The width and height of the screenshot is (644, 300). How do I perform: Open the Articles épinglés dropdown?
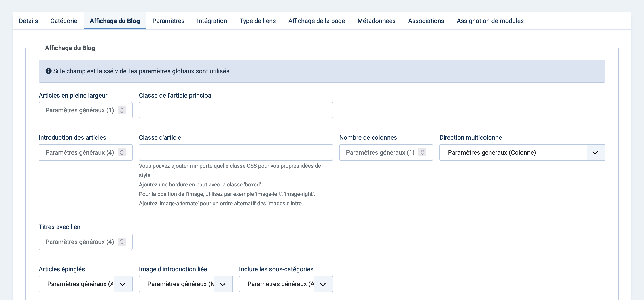coord(85,284)
